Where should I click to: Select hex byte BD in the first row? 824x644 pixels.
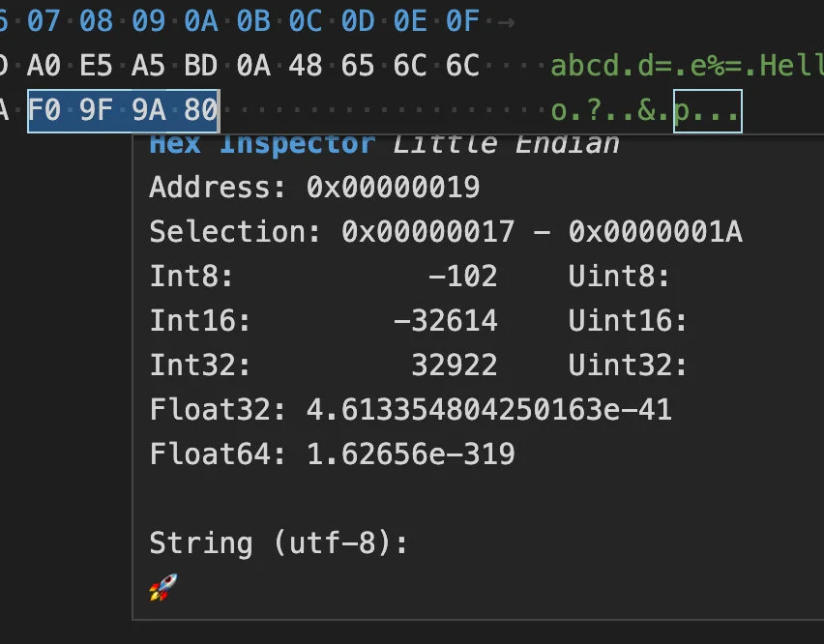point(200,66)
